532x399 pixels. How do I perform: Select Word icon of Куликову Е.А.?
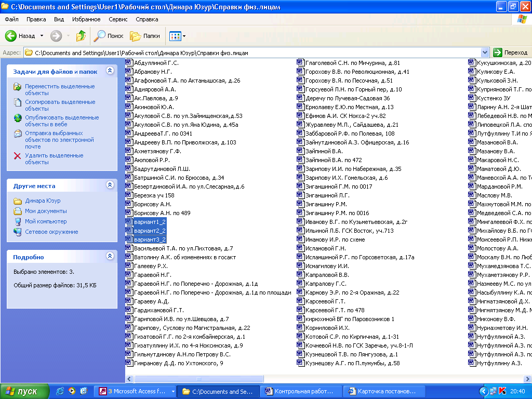coord(471,71)
